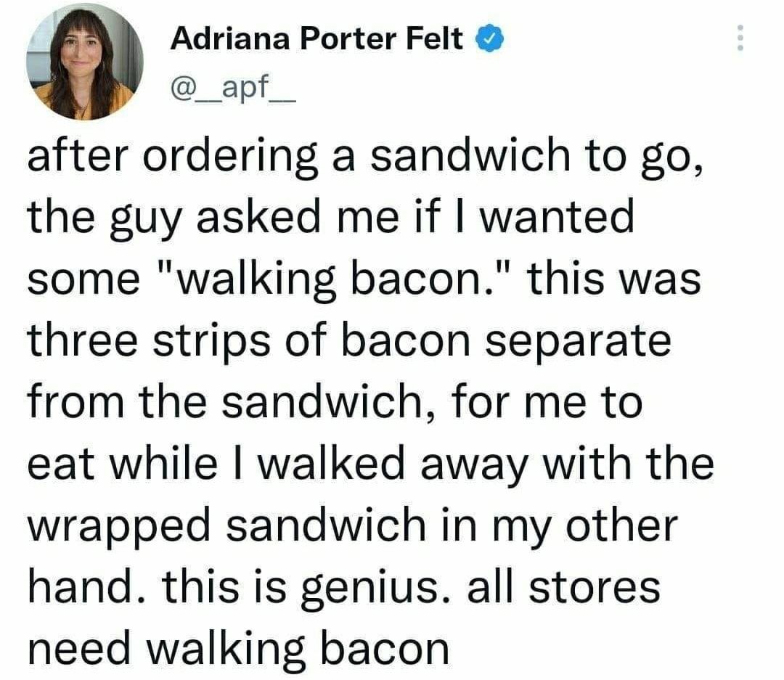Click the words "all stores"
Viewport: 784px width, 680px height.
(x=563, y=587)
